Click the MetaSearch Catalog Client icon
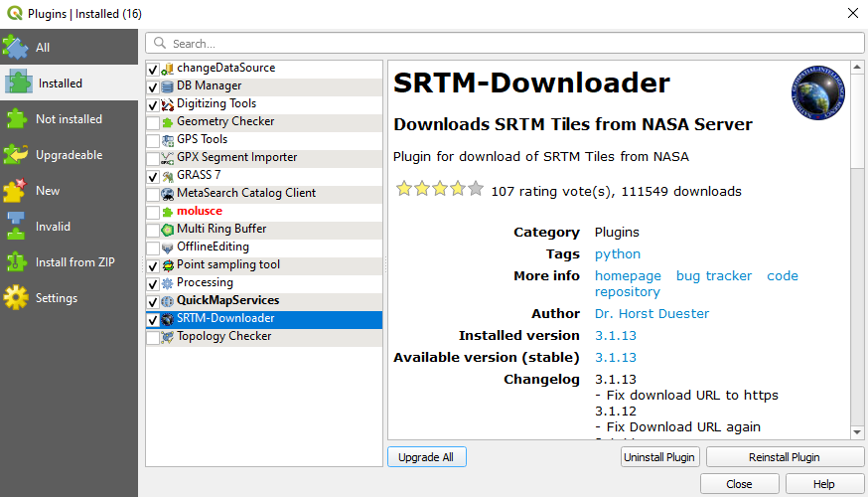The image size is (868, 497). 167,195
